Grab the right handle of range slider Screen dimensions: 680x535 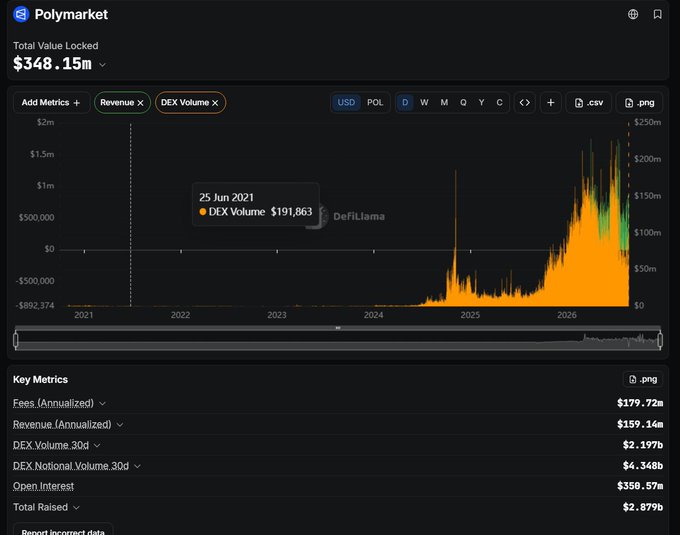660,340
